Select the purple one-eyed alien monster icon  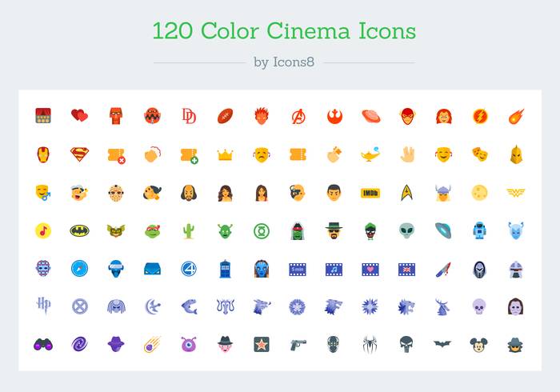(189, 345)
